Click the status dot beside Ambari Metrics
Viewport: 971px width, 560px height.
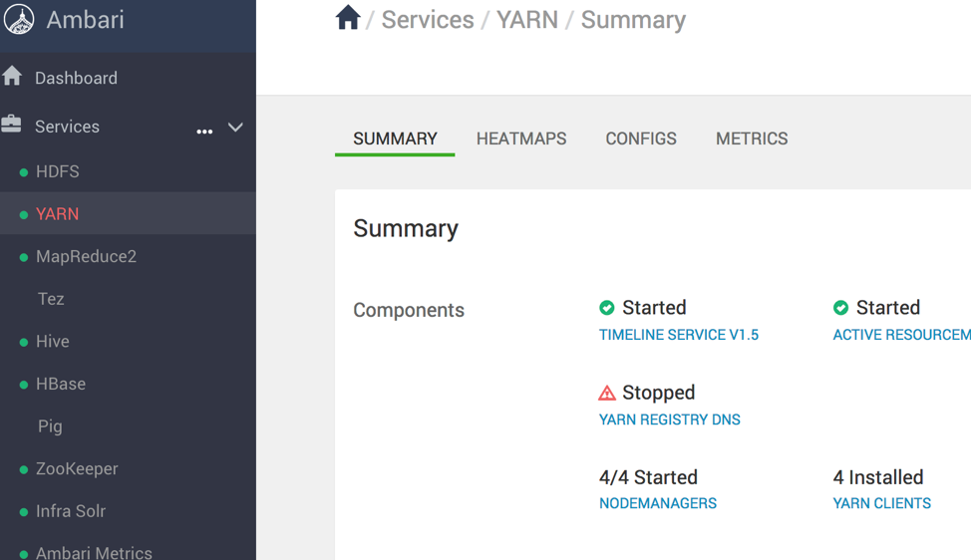tap(24, 554)
